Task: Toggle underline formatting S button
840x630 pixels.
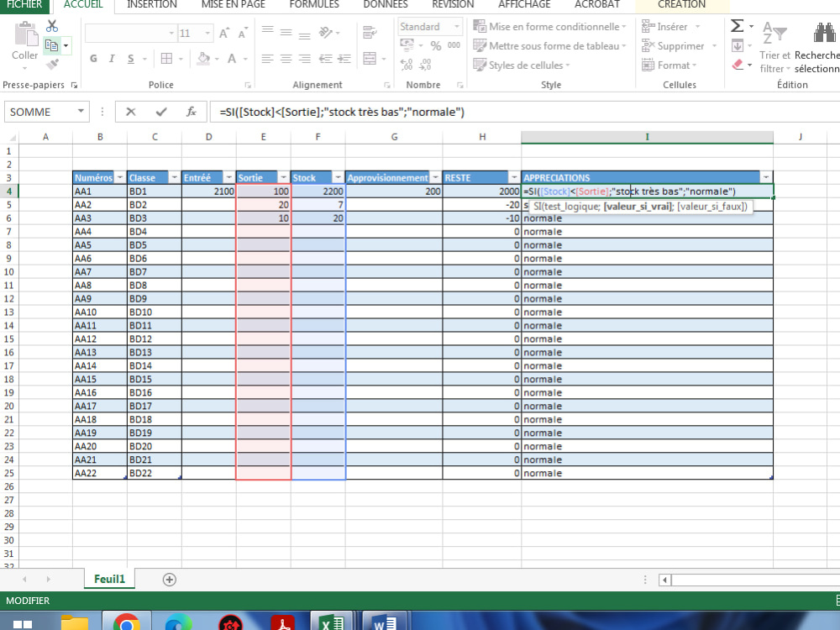Action: 131,59
